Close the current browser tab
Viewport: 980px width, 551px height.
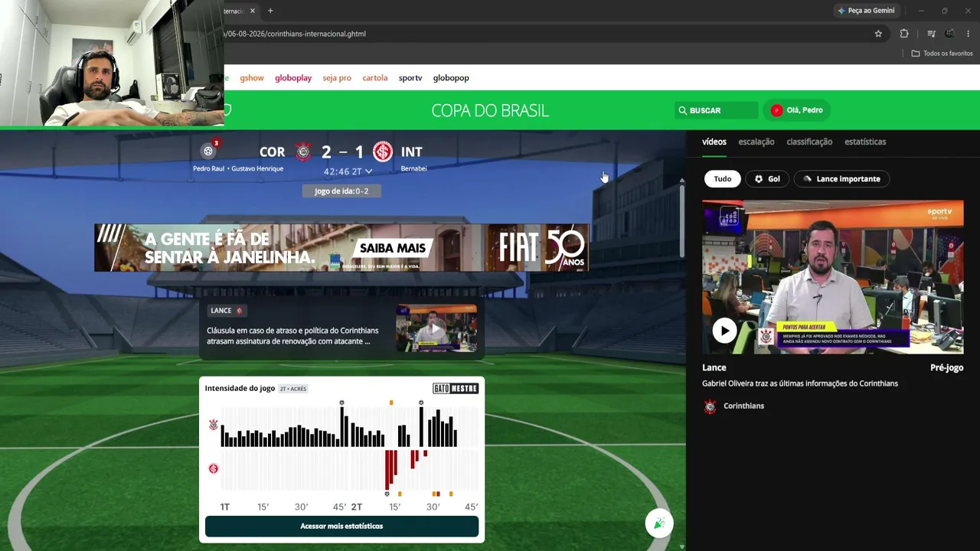click(253, 11)
